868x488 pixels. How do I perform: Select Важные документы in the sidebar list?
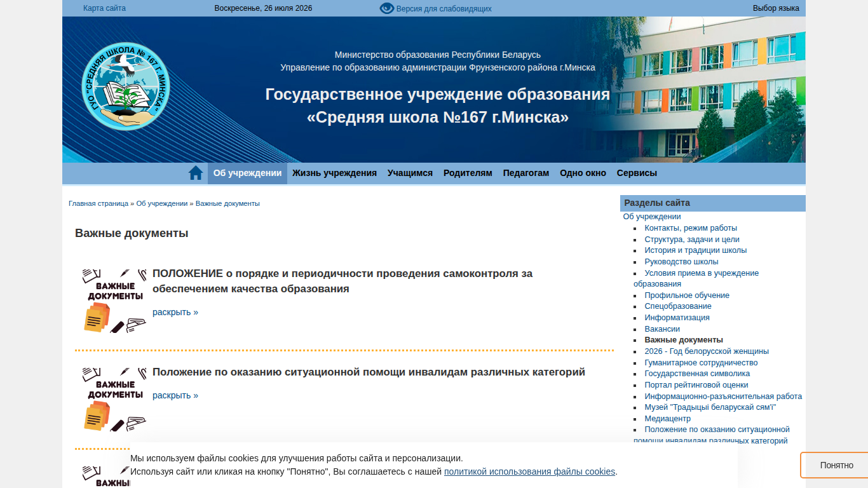(x=684, y=340)
